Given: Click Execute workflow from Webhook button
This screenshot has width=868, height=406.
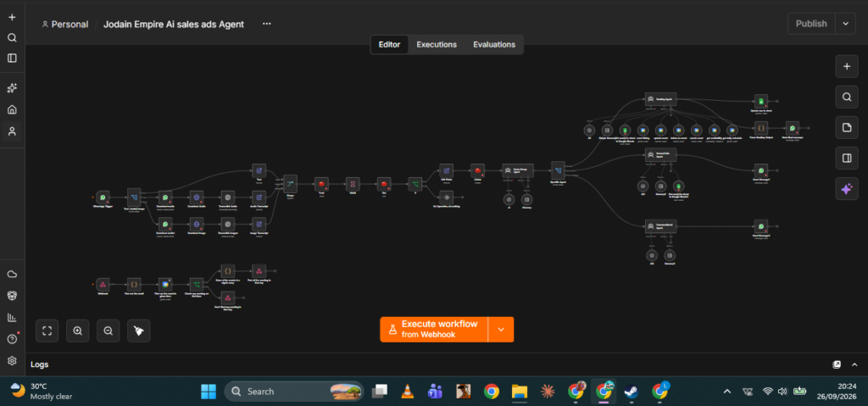Looking at the screenshot, I should 433,329.
